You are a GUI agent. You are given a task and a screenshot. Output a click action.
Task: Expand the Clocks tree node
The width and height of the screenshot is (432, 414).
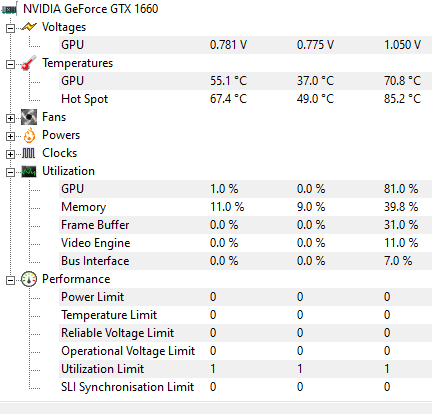[10, 154]
